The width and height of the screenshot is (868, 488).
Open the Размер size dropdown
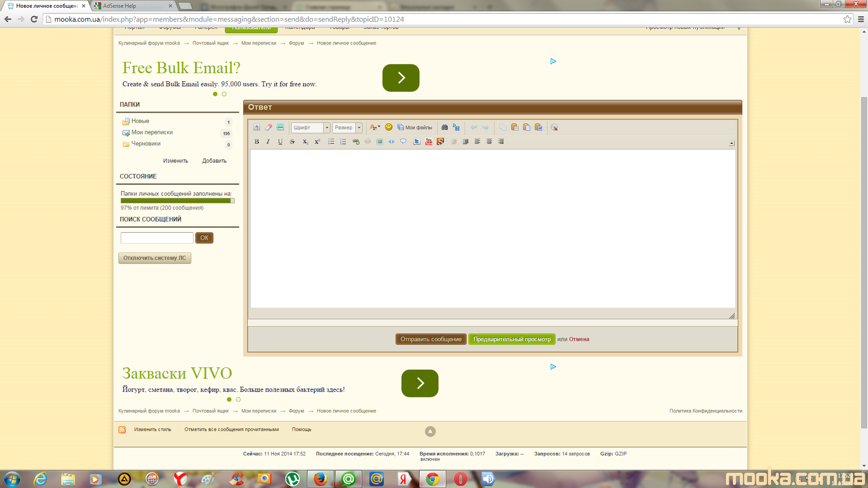(x=347, y=127)
